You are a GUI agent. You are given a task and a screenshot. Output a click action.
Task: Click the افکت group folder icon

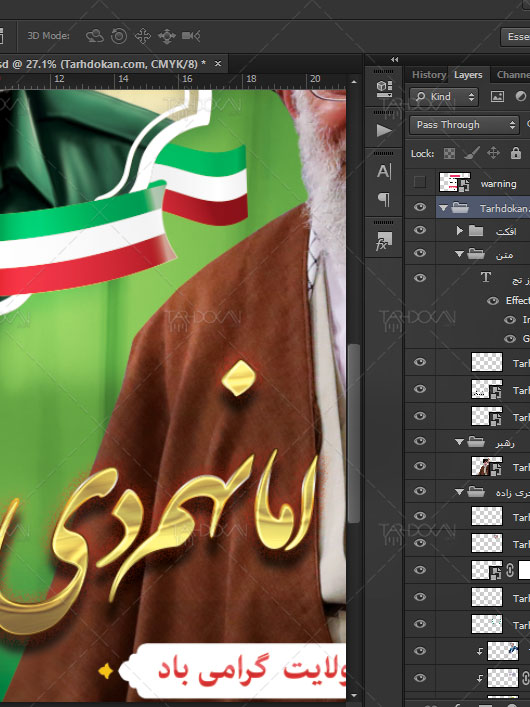click(476, 231)
